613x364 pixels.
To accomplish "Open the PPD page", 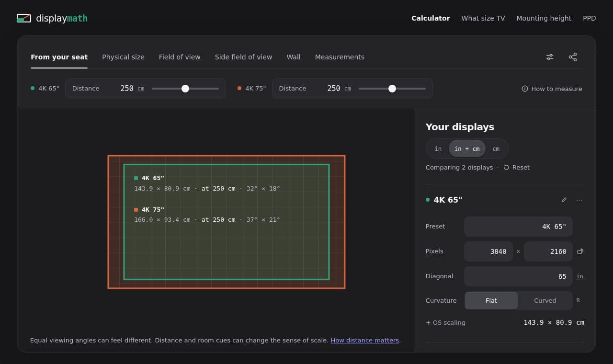I will pyautogui.click(x=590, y=18).
